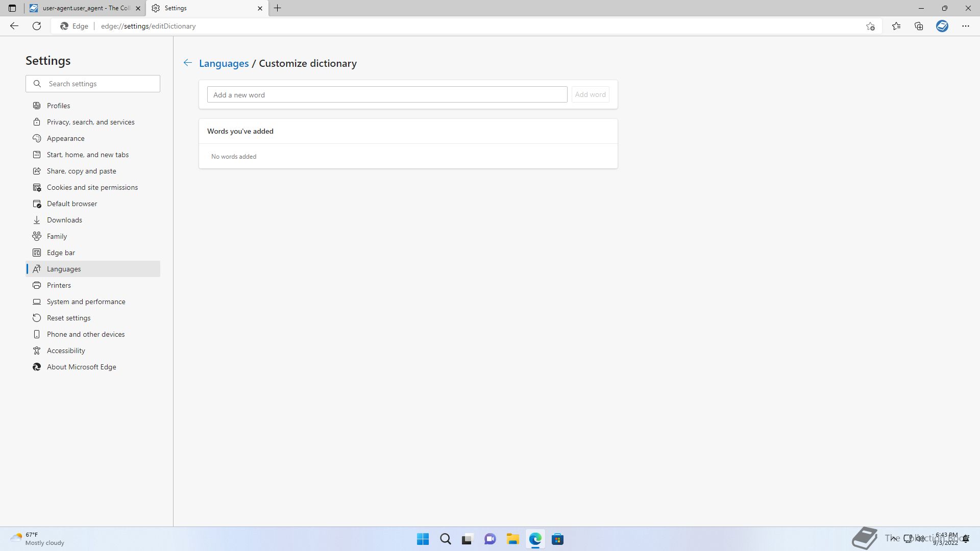Add this page to favorites icon

tap(870, 26)
